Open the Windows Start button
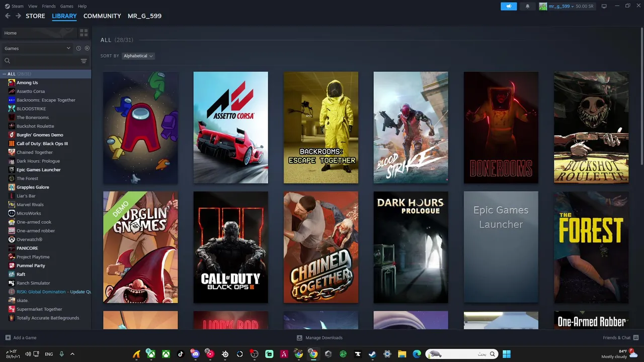The height and width of the screenshot is (362, 644). tap(507, 354)
